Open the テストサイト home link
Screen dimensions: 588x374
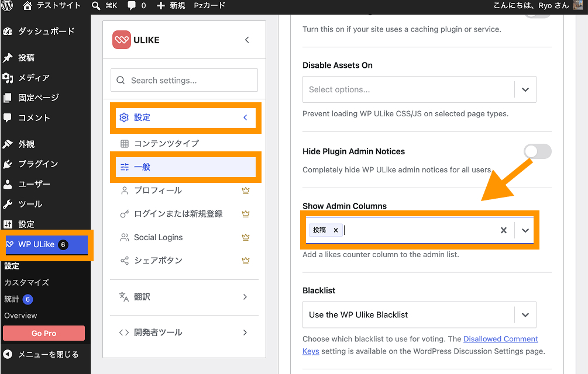click(51, 6)
